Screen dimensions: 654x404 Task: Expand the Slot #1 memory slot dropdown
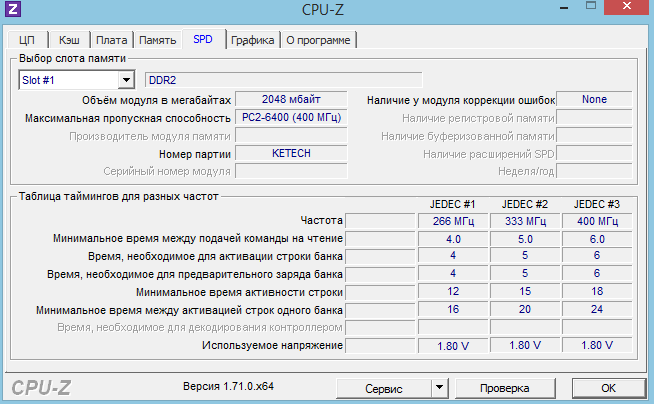click(x=126, y=80)
